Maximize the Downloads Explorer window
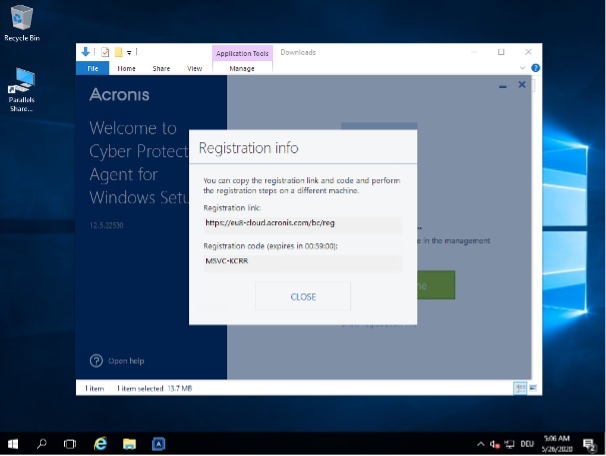Screen dimensions: 606x456 pyautogui.click(x=501, y=52)
